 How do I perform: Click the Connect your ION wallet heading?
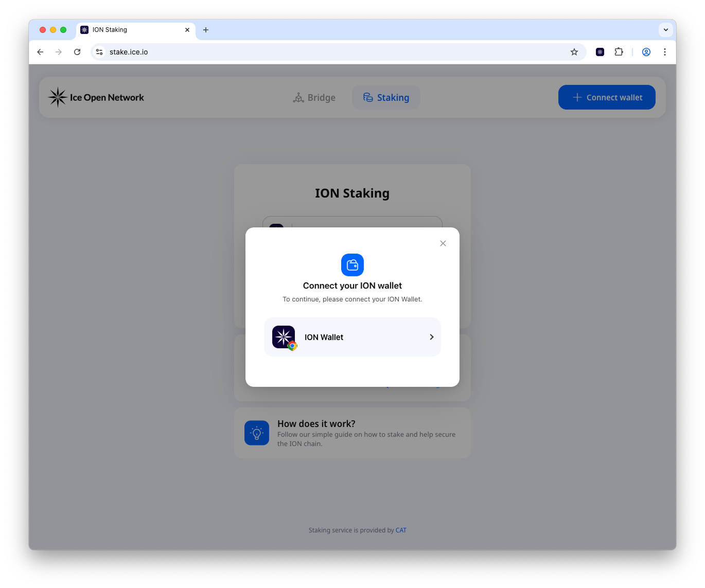(352, 286)
